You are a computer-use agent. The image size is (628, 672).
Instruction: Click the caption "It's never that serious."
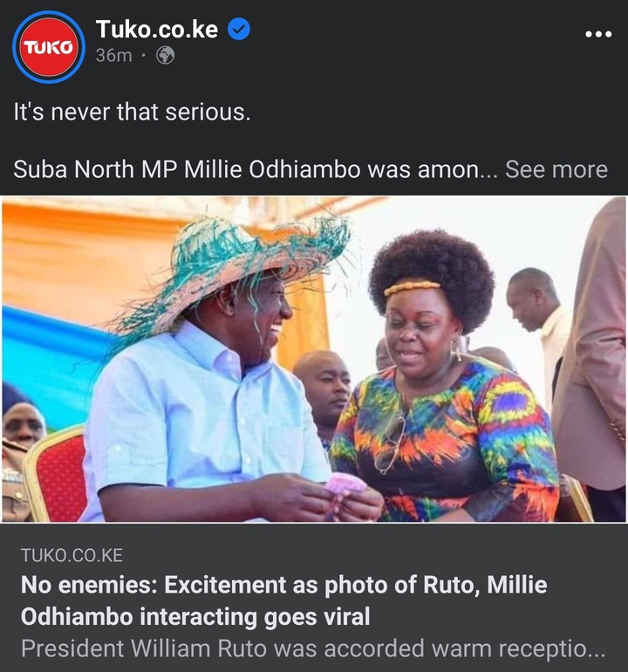click(132, 113)
